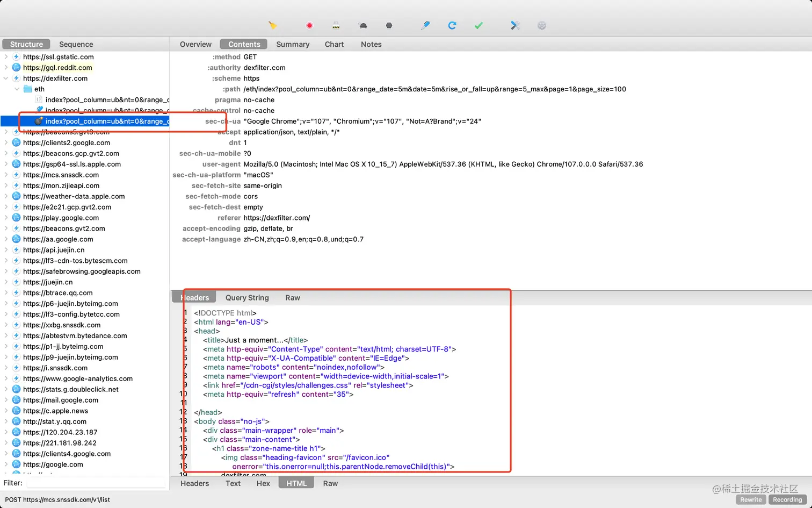The width and height of the screenshot is (812, 508).
Task: Switch response view to Text
Action: point(233,483)
